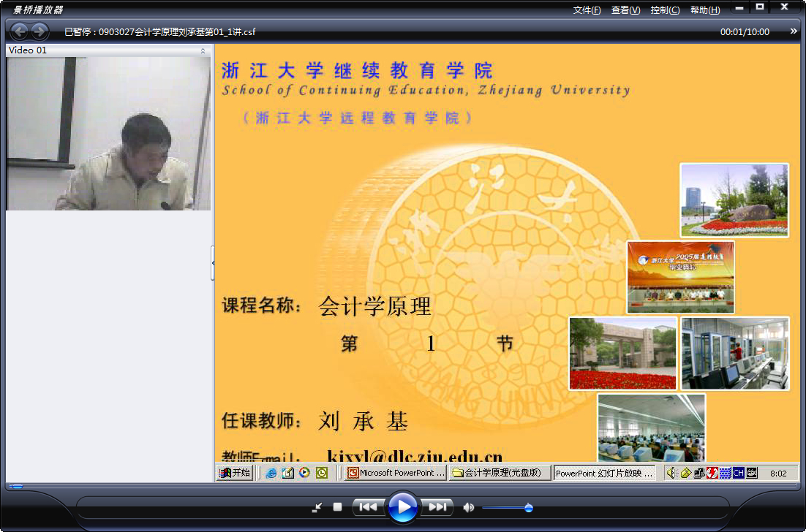Open the 文件(F) menu
This screenshot has width=806, height=532.
[x=587, y=9]
